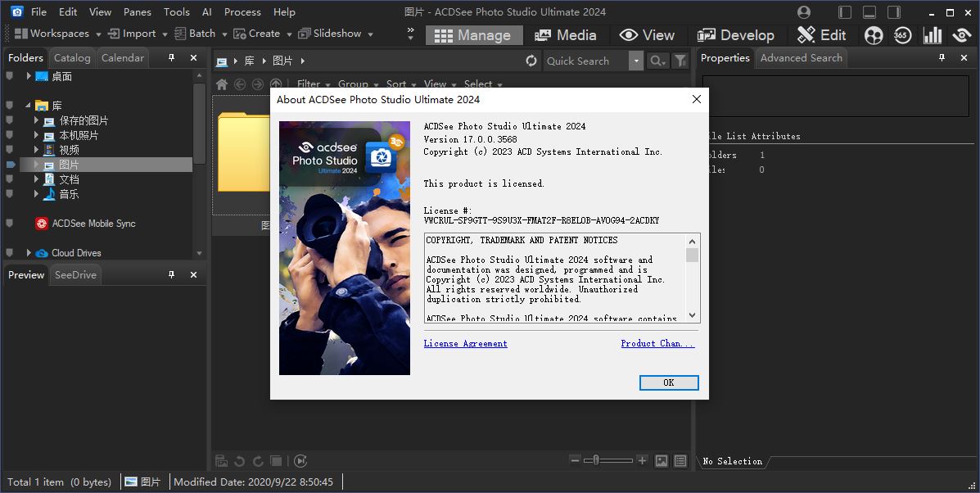Toggle the right panel layout icon
Screen dimensions: 980x493
pyautogui.click(x=894, y=11)
